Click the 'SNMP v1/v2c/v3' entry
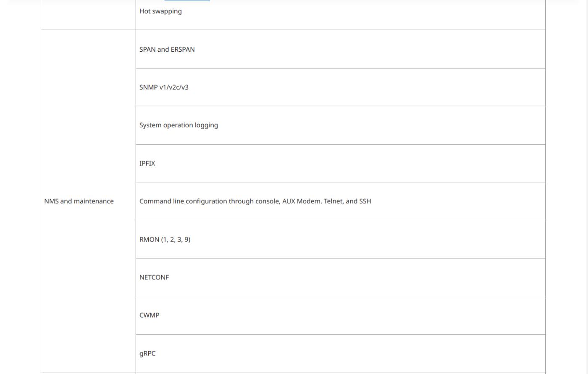The height and width of the screenshot is (374, 588). coord(164,87)
